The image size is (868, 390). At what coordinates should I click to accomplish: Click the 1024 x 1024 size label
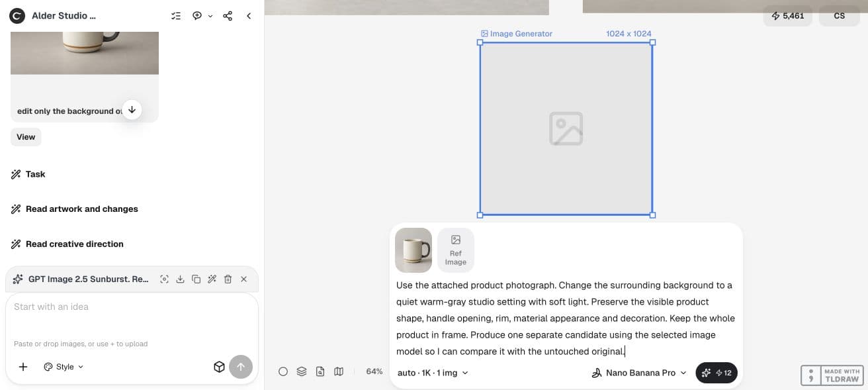point(629,34)
